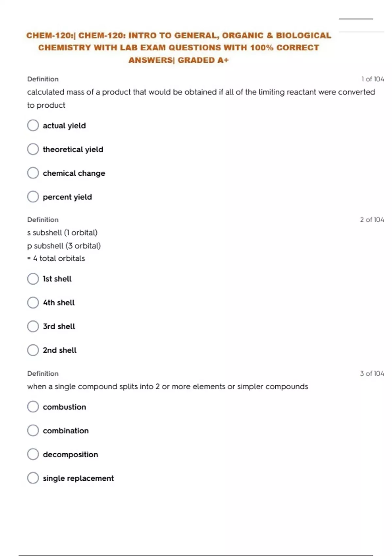Select the '1st shell' radio button
This screenshot has height=556, width=392.
33,279
